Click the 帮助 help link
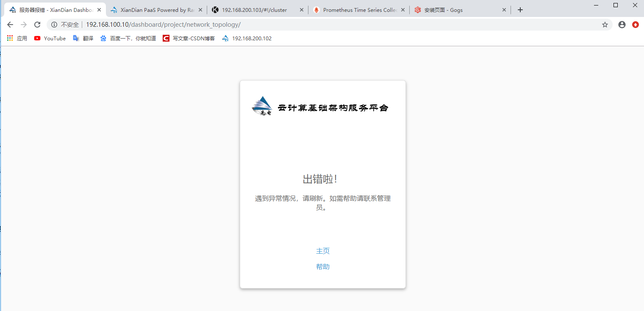This screenshot has width=644, height=311. [x=323, y=266]
